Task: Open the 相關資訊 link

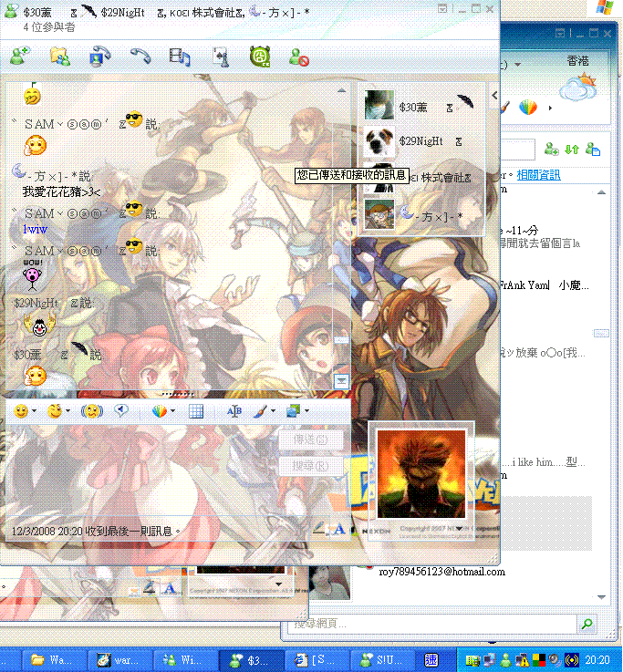Action: tap(538, 174)
